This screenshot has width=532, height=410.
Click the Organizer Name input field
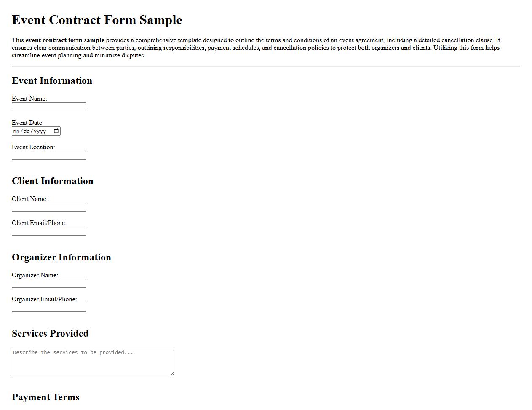(49, 283)
